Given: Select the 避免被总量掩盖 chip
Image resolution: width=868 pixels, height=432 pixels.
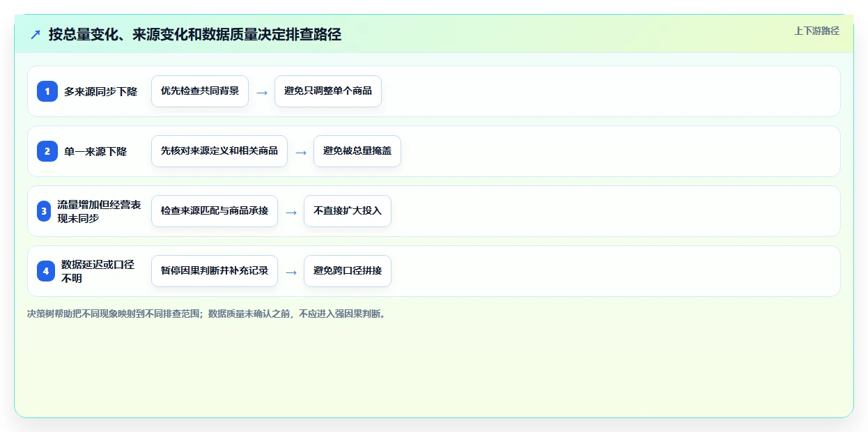Looking at the screenshot, I should 357,151.
